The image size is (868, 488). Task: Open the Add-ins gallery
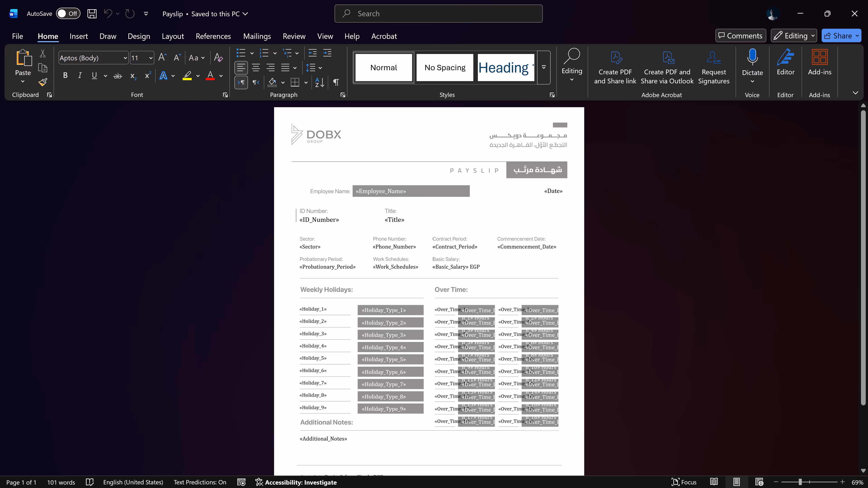pos(819,62)
